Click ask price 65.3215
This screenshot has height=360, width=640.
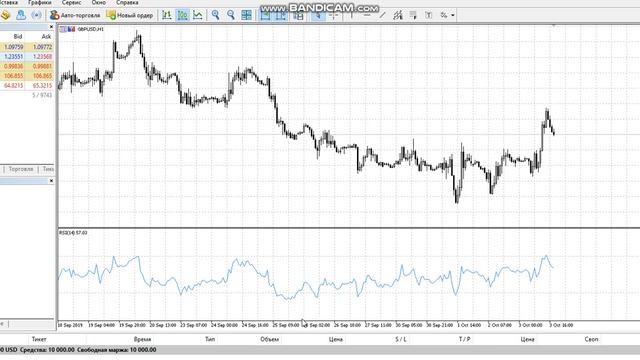(42, 86)
